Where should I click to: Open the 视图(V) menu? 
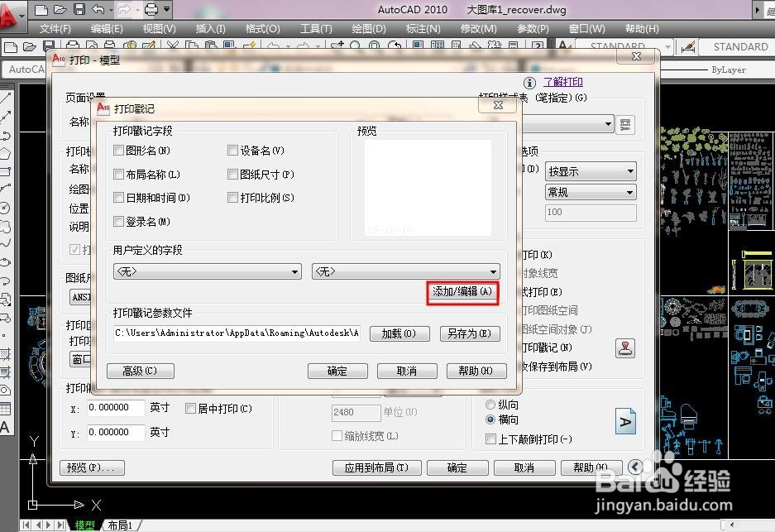click(159, 29)
